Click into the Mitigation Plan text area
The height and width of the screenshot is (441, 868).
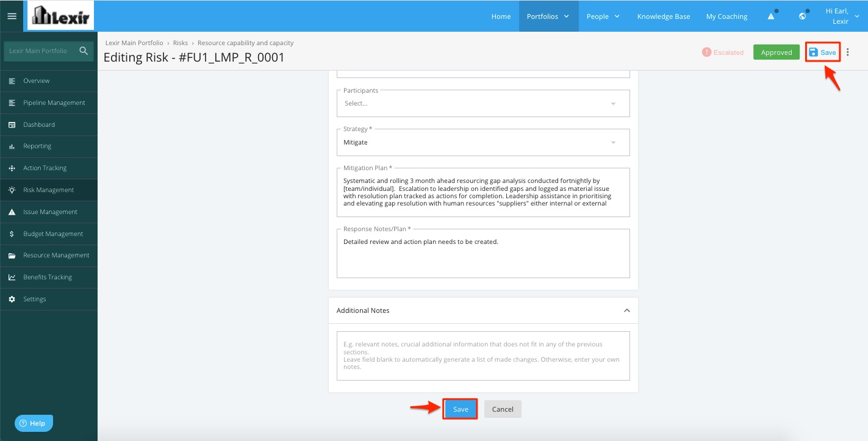[483, 192]
